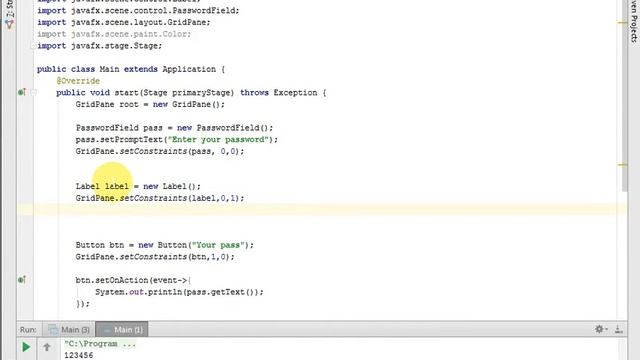The height and width of the screenshot is (360, 640).
Task: Open Run panel gear settings
Action: click(600, 329)
